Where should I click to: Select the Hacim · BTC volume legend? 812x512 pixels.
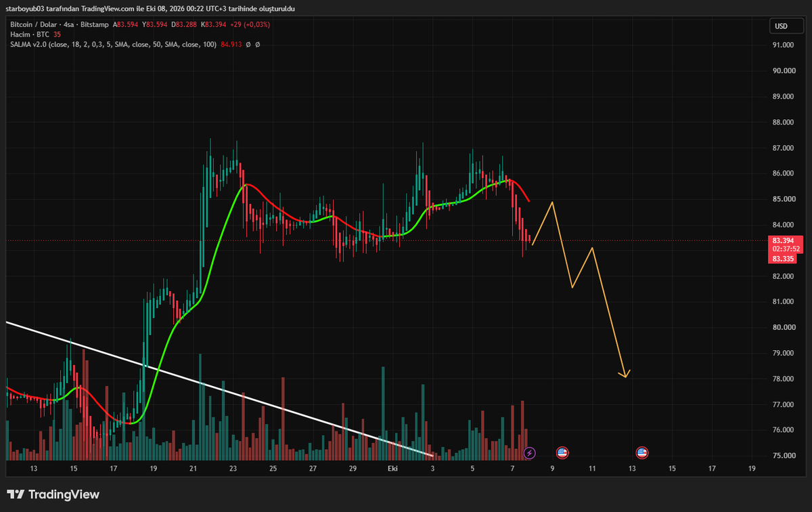click(x=30, y=35)
